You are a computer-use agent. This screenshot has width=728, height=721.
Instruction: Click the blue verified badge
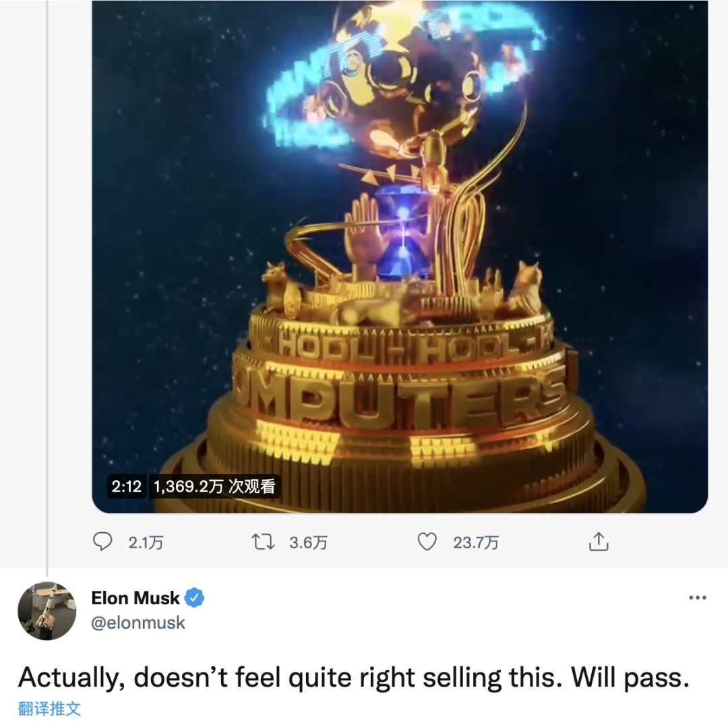point(195,598)
